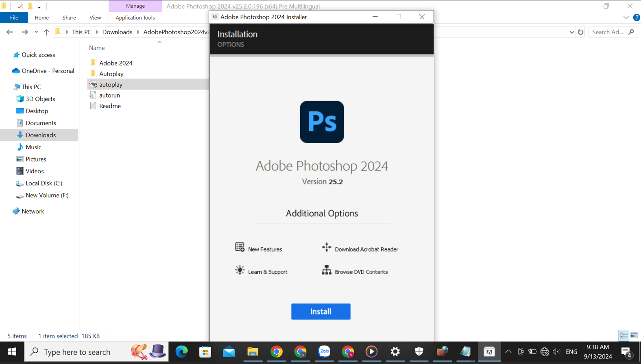Select Documents in navigation pane
Viewport: 641px width, 364px height.
pos(41,123)
